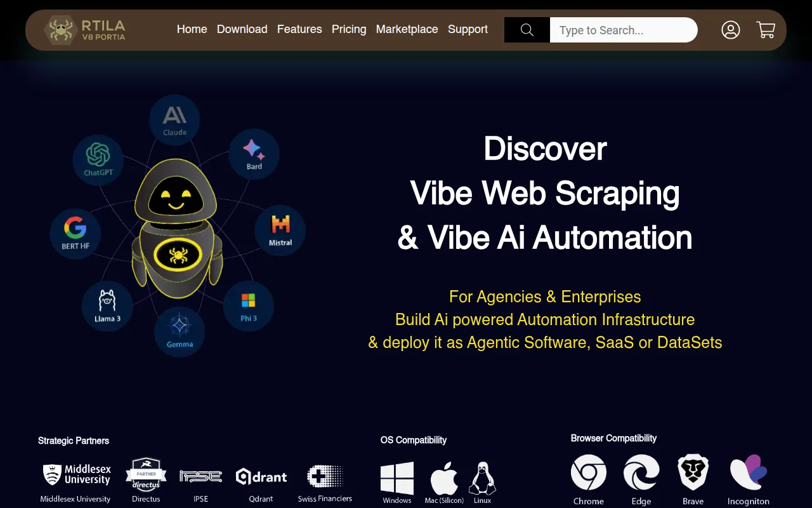Viewport: 812px width, 508px height.
Task: Open the Home menu item
Action: click(192, 29)
